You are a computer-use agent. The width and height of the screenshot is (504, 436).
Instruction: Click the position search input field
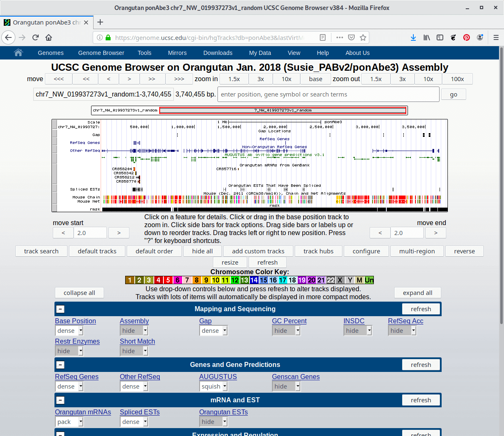click(329, 94)
